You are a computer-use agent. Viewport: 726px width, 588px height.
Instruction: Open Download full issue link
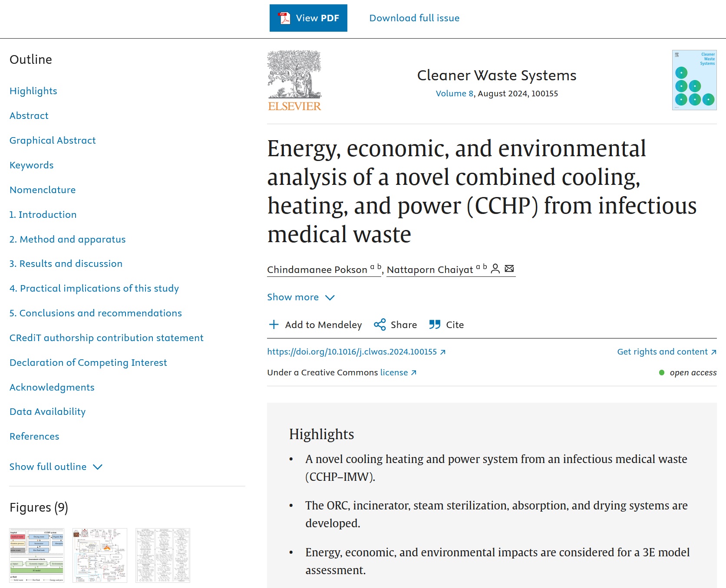414,18
